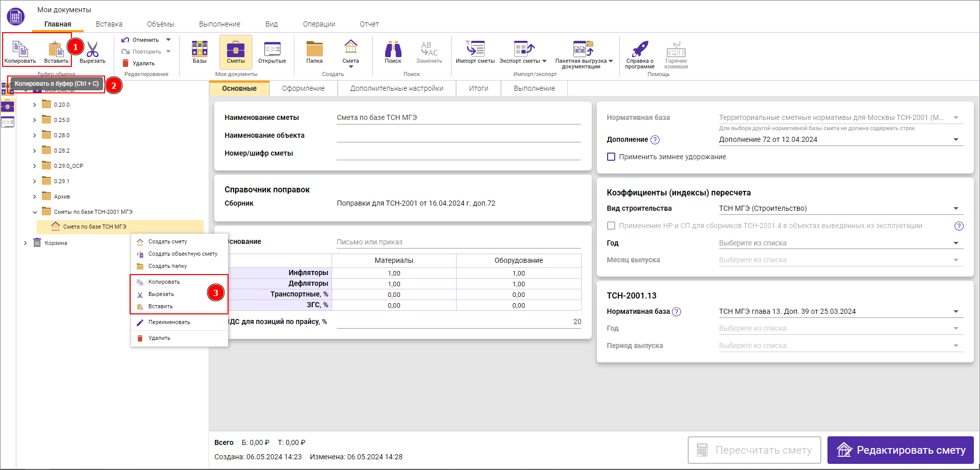Image resolution: width=980 pixels, height=470 pixels.
Task: Expand the 0.20.0 folder
Action: pyautogui.click(x=34, y=105)
